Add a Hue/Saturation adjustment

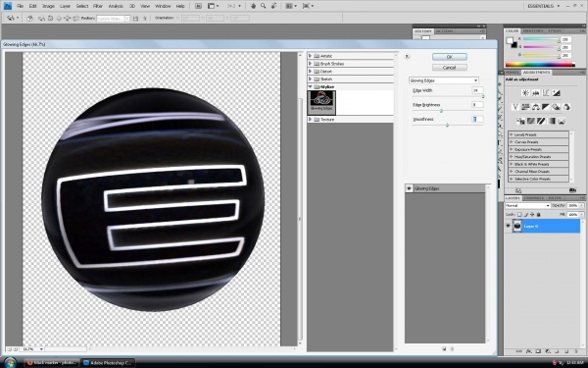tap(525, 107)
